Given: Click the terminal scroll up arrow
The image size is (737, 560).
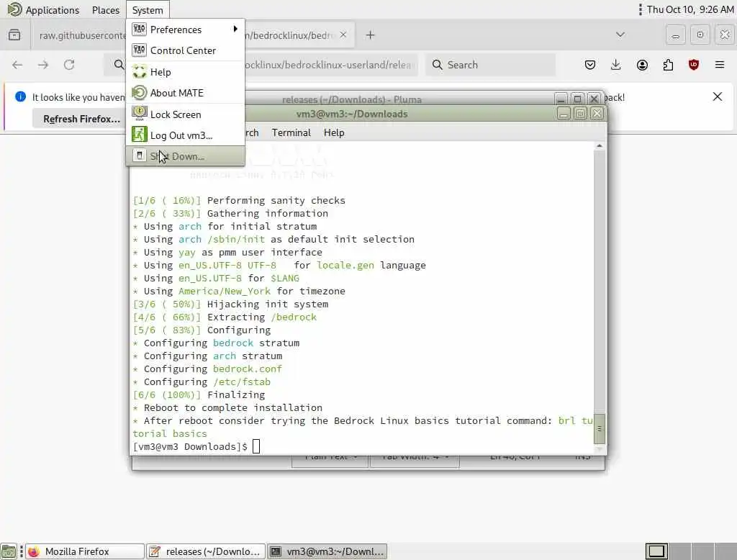Looking at the screenshot, I should pyautogui.click(x=600, y=146).
